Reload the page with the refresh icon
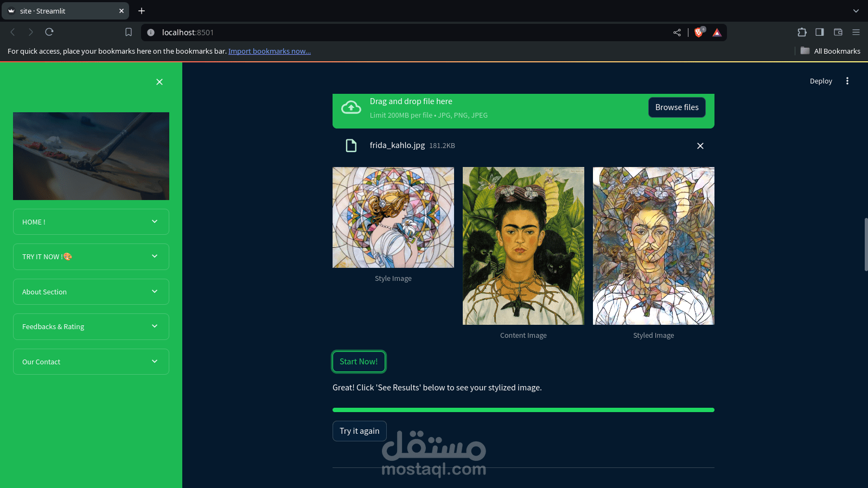868x488 pixels. [x=49, y=32]
